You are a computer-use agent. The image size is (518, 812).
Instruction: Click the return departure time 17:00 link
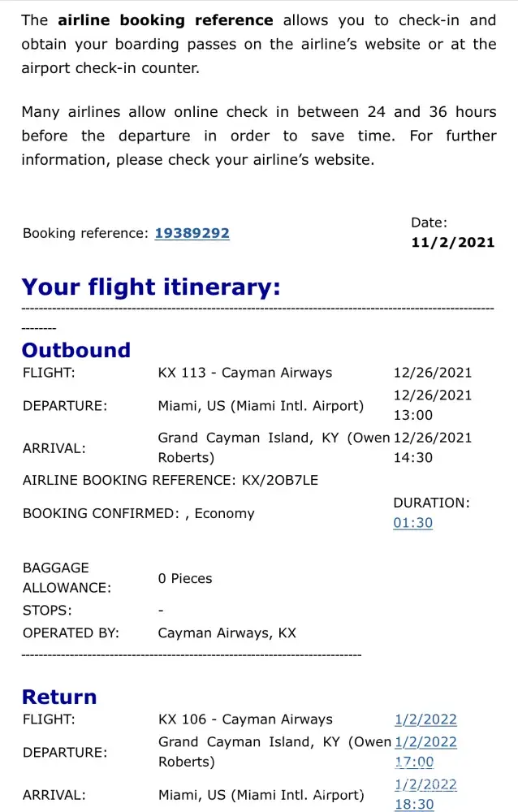(414, 762)
